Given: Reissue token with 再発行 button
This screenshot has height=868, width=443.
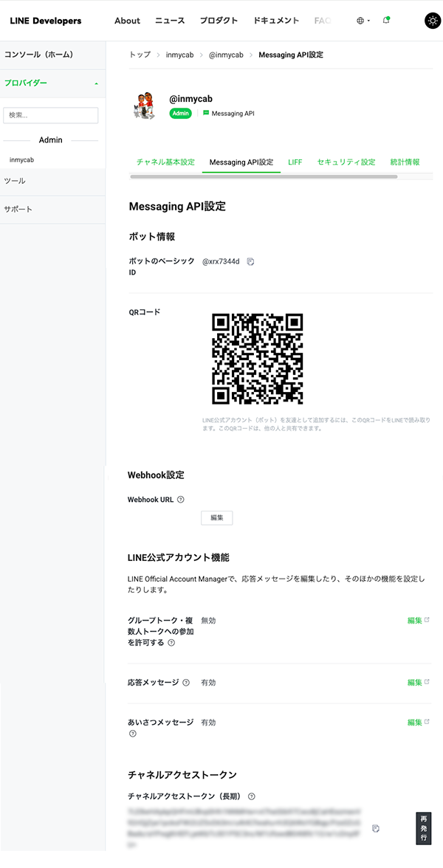Looking at the screenshot, I should (424, 828).
